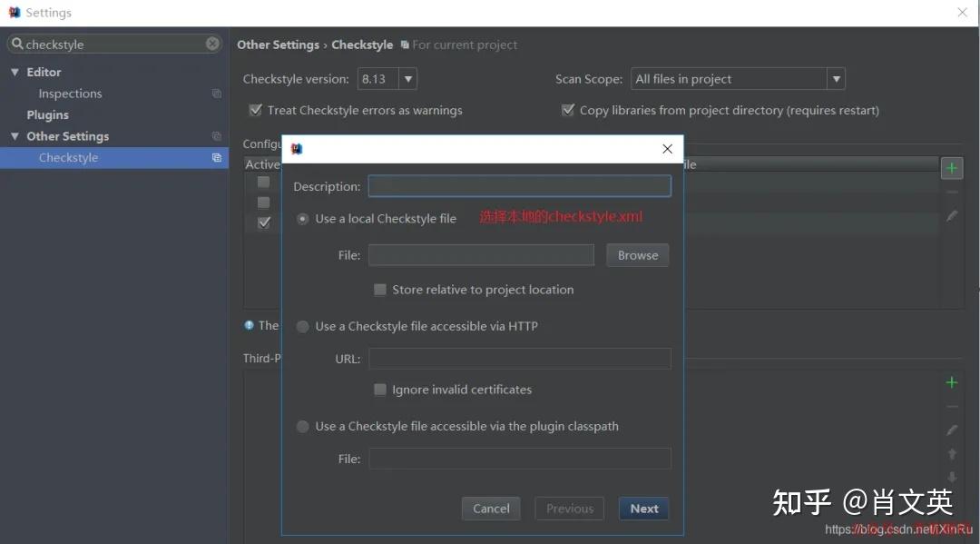The width and height of the screenshot is (980, 544).
Task: Click the project-level icon beside Checkstyle tree item
Action: [217, 158]
